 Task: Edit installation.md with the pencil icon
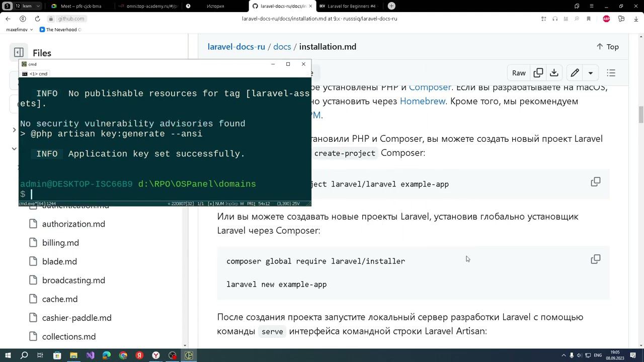click(575, 73)
